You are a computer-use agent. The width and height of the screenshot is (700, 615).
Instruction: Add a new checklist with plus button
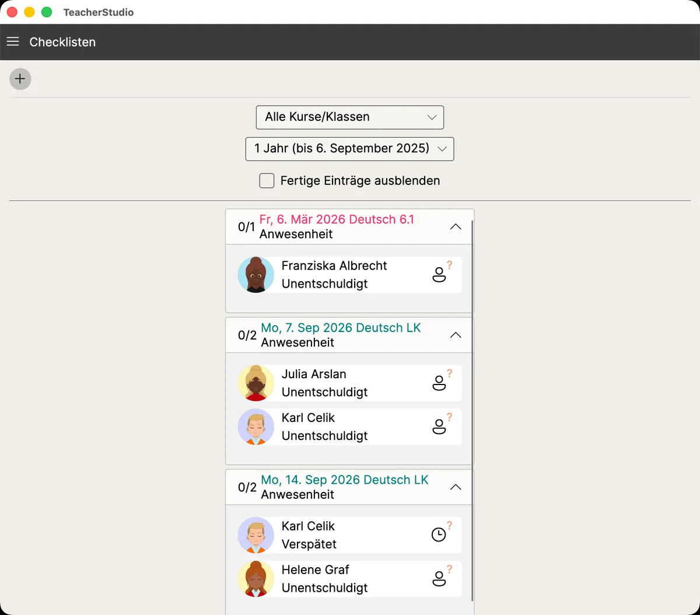click(x=20, y=79)
